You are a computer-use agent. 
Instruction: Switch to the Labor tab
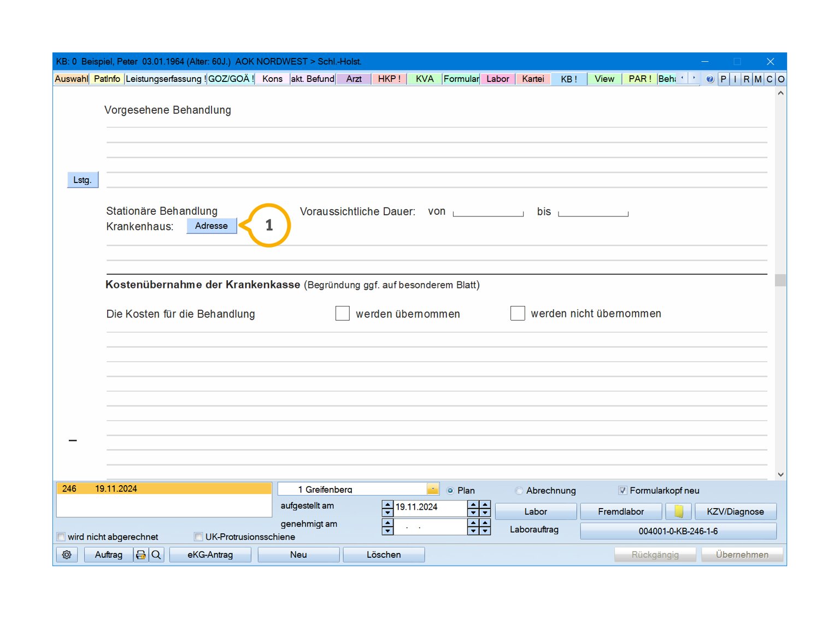(498, 79)
